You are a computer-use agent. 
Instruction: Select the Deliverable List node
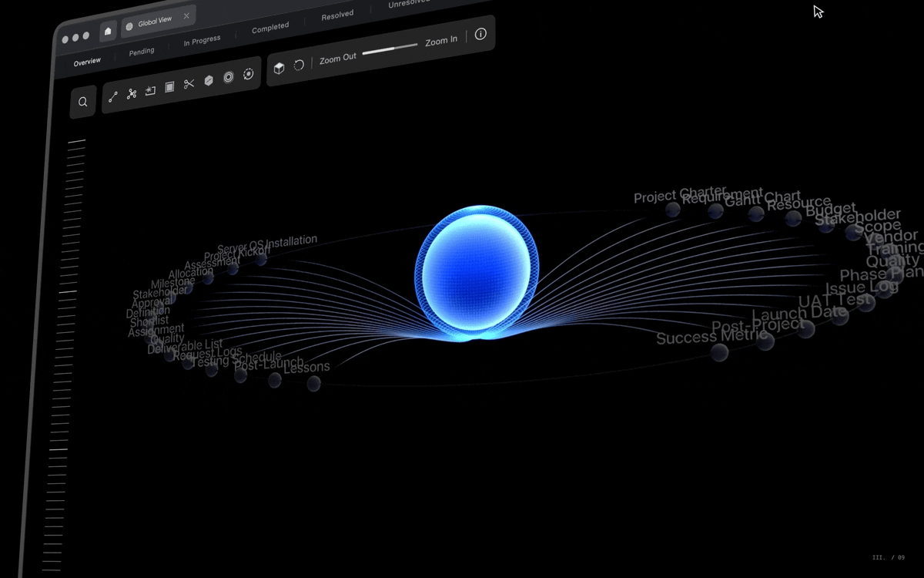[185, 348]
